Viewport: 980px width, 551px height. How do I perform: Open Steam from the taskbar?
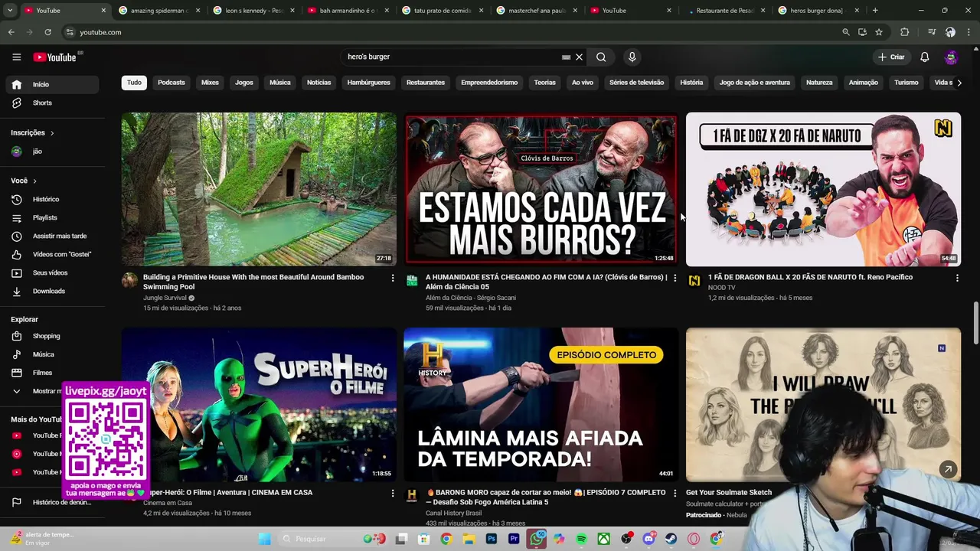point(671,539)
